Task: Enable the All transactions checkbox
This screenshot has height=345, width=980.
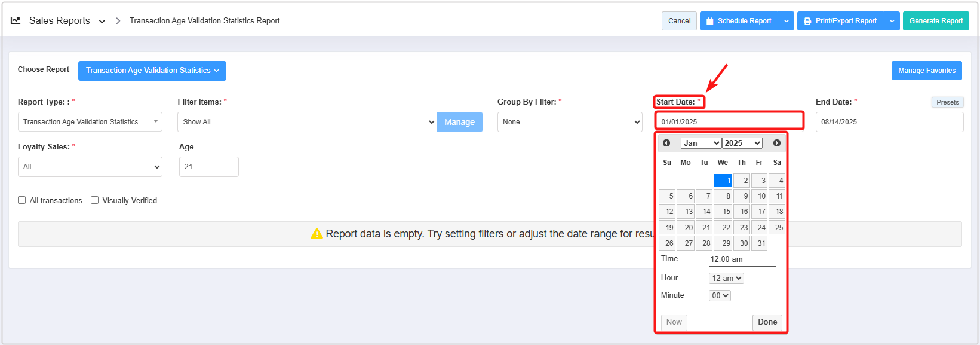Action: [x=22, y=200]
